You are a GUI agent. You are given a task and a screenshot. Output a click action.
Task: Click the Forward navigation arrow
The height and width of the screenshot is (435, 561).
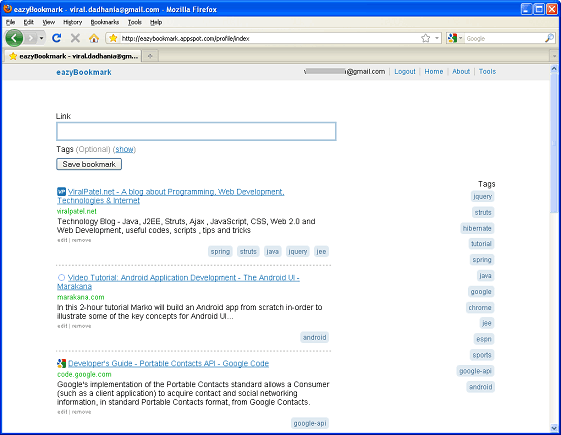pyautogui.click(x=31, y=38)
